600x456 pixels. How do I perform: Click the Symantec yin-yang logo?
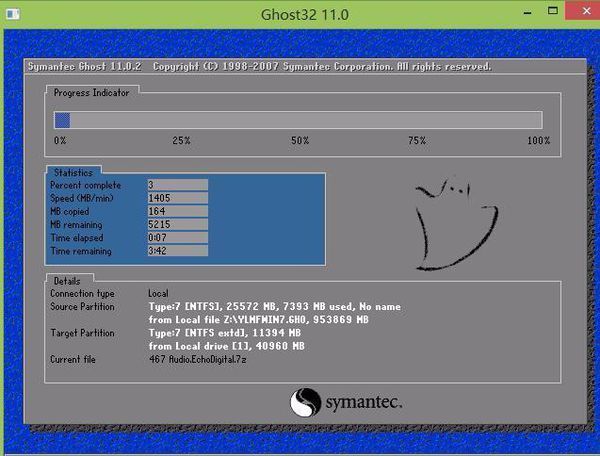click(x=305, y=402)
